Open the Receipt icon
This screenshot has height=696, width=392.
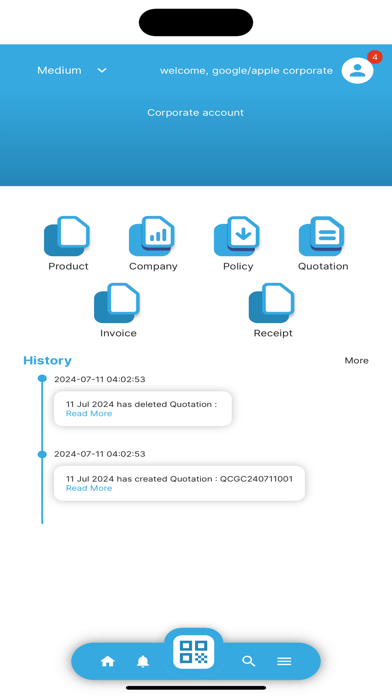[x=272, y=303]
